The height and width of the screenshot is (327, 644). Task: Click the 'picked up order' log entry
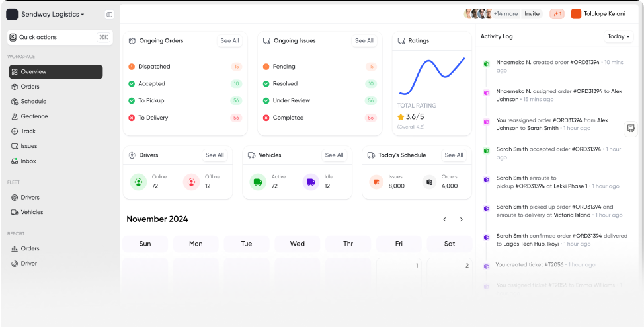pos(561,211)
